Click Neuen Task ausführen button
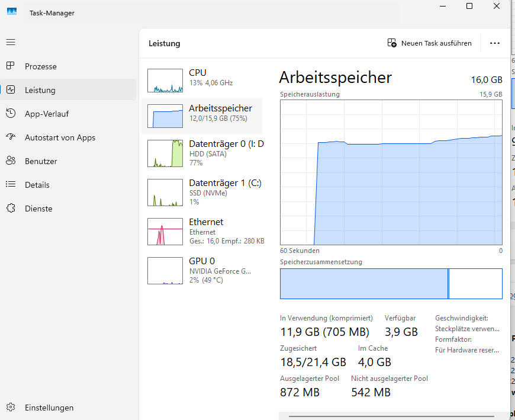The image size is (515, 420). [x=429, y=43]
